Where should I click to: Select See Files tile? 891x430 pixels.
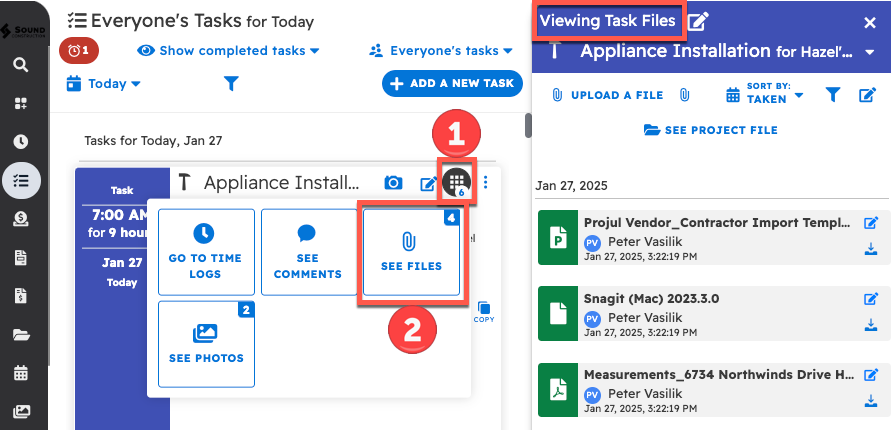(411, 252)
